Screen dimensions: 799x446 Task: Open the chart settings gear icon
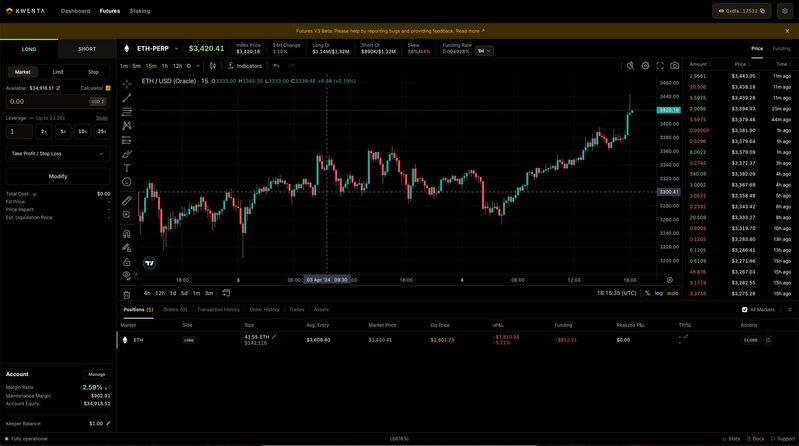pos(645,66)
